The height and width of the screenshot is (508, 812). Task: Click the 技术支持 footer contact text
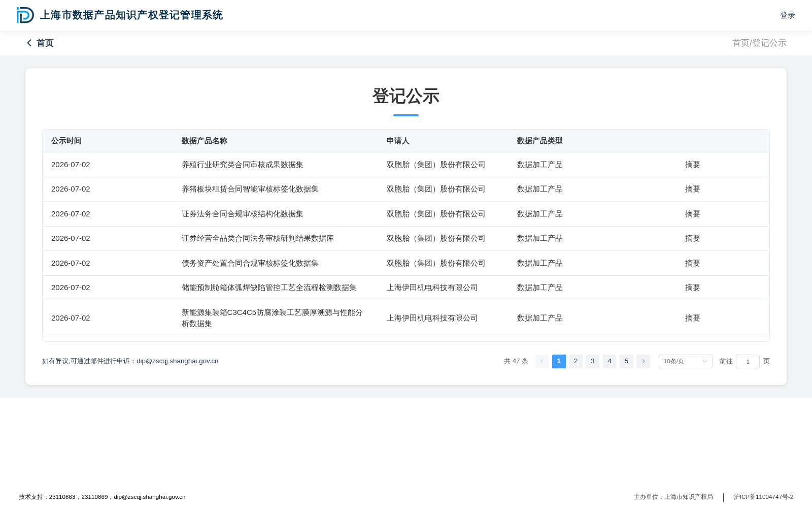(x=102, y=497)
